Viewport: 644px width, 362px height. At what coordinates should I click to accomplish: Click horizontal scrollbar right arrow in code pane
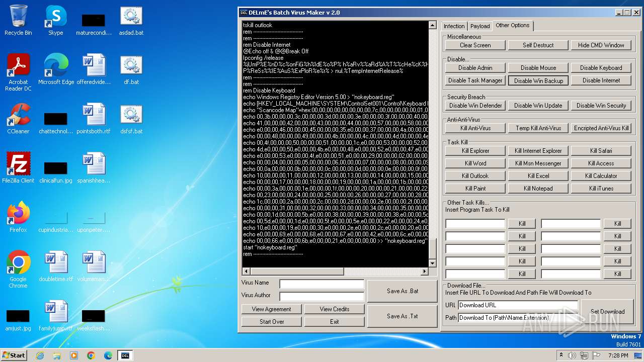click(424, 271)
